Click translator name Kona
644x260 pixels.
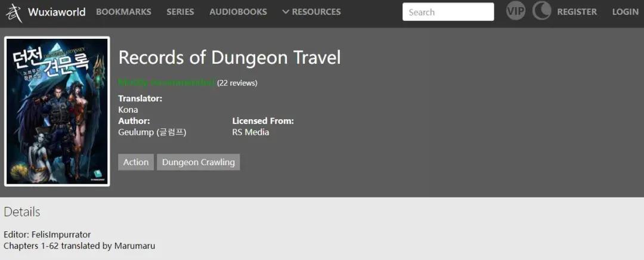pyautogui.click(x=128, y=110)
